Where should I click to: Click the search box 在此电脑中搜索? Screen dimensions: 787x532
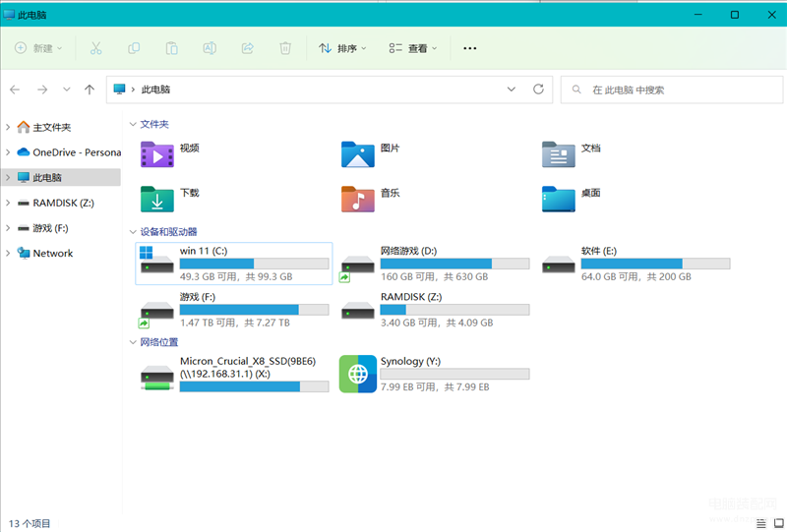pos(672,89)
